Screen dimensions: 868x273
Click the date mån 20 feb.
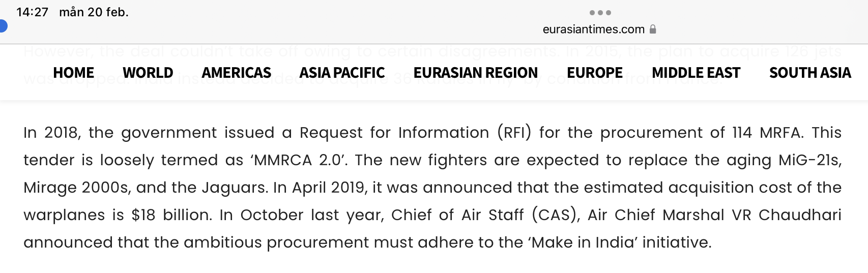click(94, 12)
